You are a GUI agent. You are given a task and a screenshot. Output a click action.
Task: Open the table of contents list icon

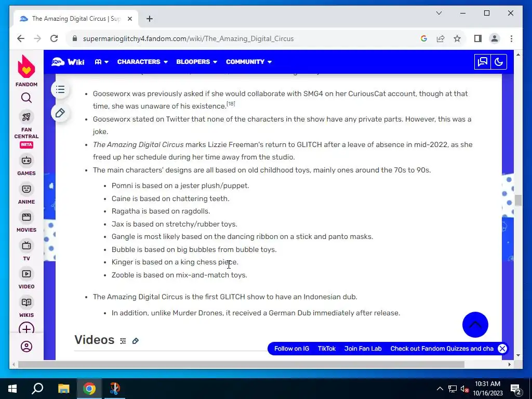[60, 89]
